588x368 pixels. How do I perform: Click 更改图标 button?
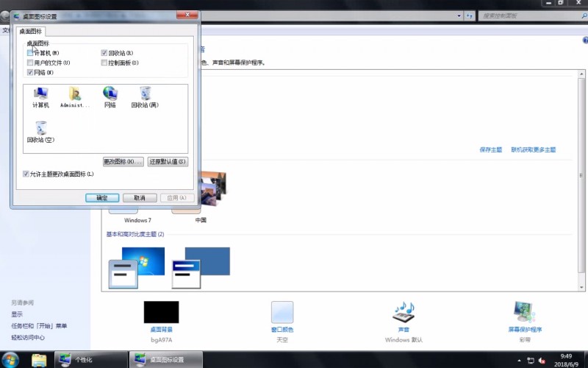123,162
